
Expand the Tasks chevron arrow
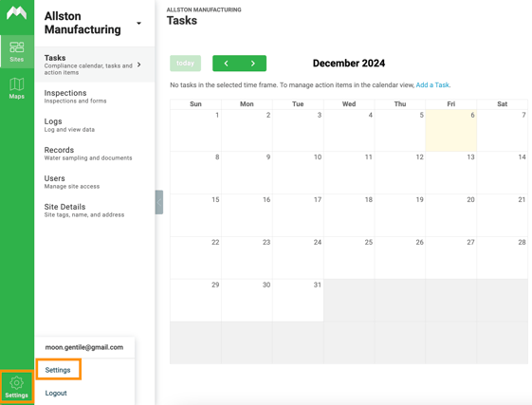coord(139,64)
